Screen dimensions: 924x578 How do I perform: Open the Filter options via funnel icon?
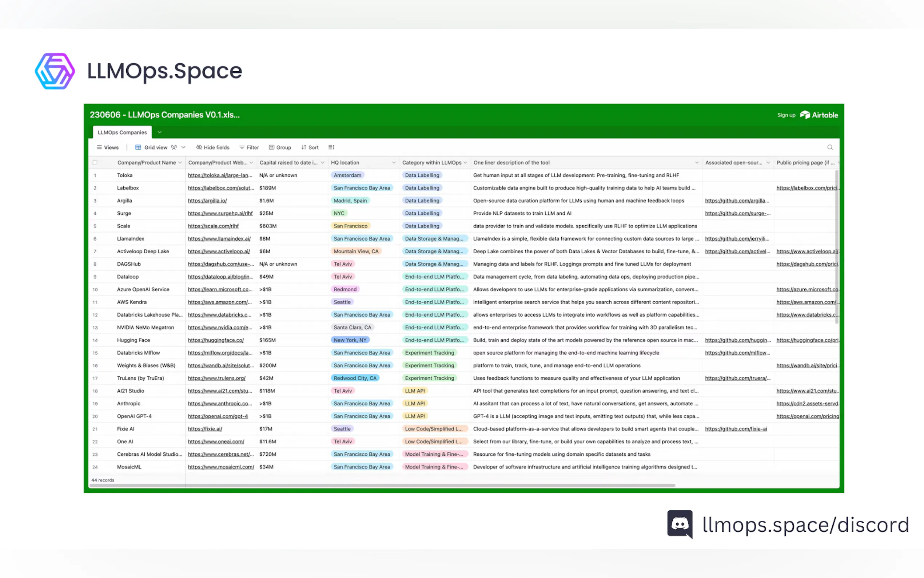243,147
